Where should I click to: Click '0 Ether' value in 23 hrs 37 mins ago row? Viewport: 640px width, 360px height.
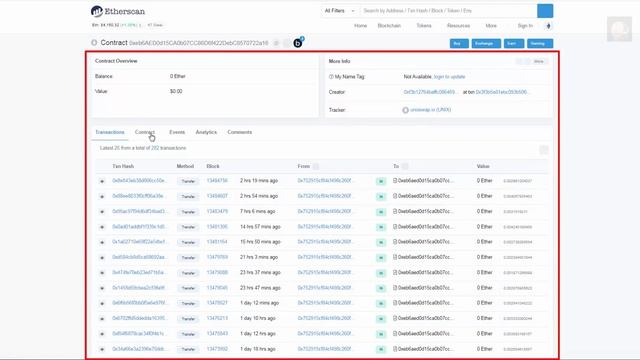[x=484, y=272]
